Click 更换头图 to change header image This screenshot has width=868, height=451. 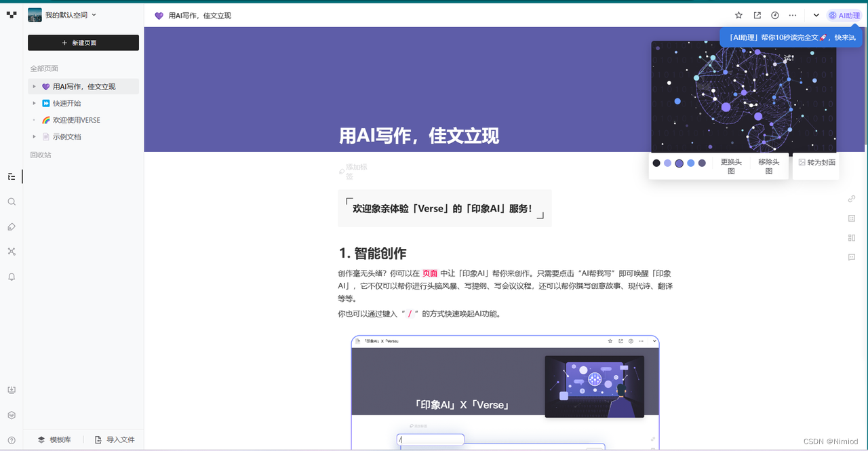tap(731, 166)
